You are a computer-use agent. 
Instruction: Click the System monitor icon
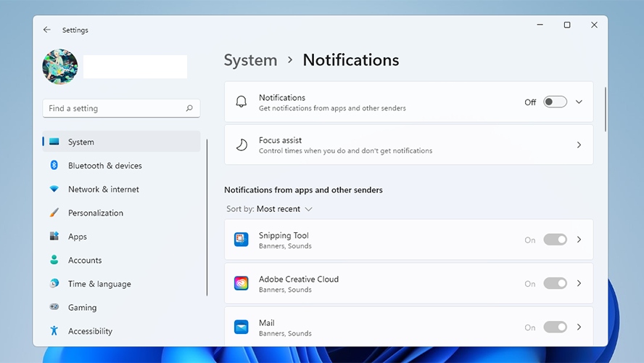pos(54,142)
